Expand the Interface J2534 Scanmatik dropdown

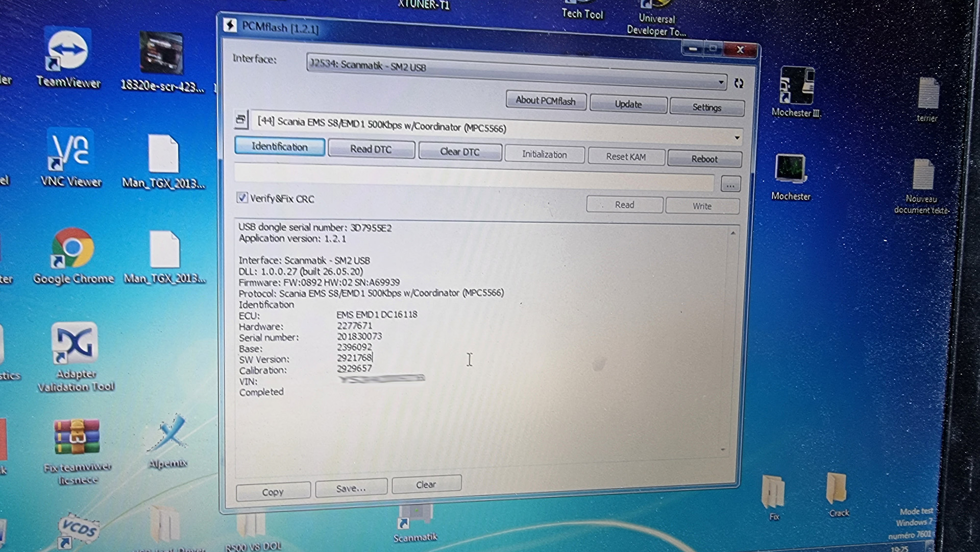(x=721, y=81)
